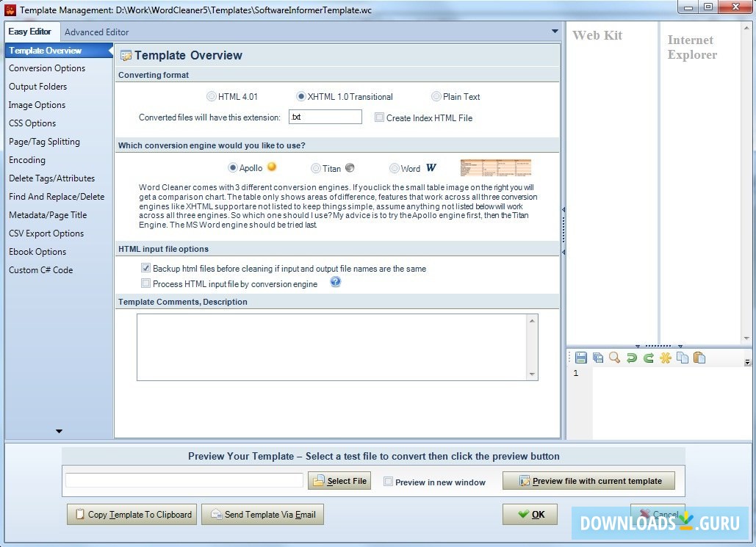Expand more sidebar items via down arrow
Image resolution: width=756 pixels, height=547 pixels.
pos(59,431)
